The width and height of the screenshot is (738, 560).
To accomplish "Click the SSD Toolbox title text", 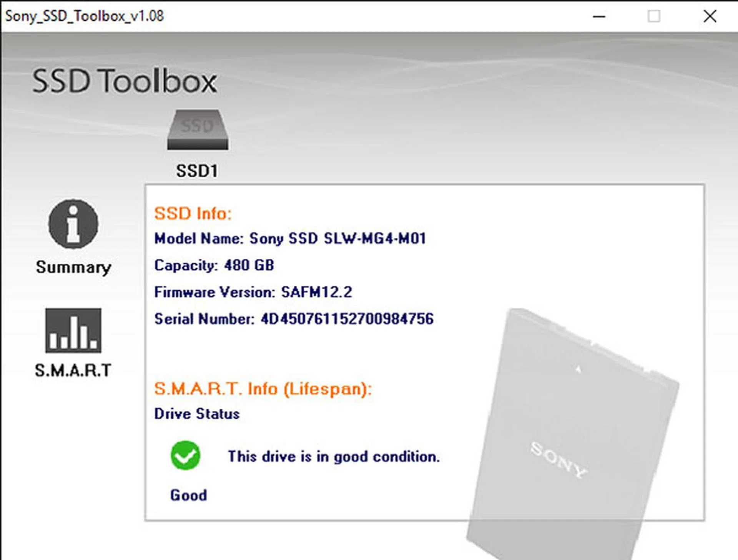I will 125,81.
